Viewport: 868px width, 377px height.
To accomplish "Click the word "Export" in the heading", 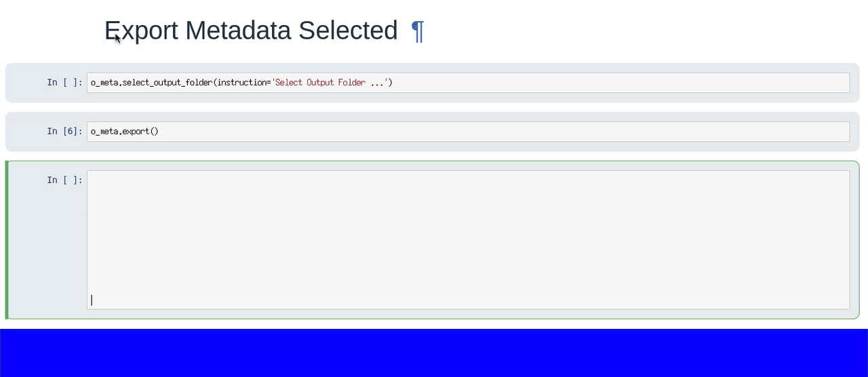I will (x=141, y=31).
